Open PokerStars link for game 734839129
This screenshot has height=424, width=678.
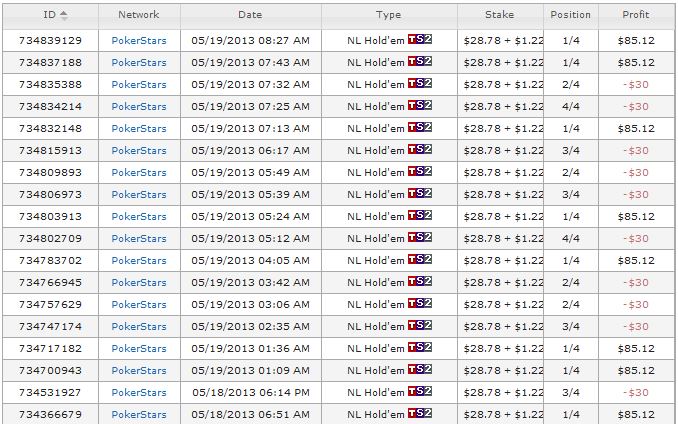pyautogui.click(x=139, y=41)
